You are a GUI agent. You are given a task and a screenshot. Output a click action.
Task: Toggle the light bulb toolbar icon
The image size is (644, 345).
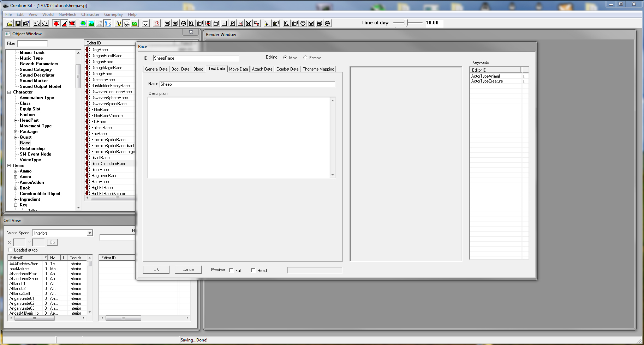coord(119,24)
